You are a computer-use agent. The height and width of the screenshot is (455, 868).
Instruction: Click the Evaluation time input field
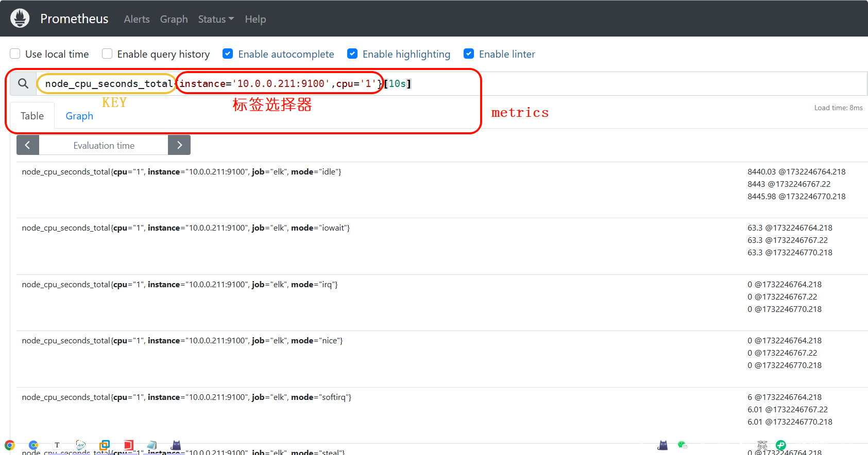tap(104, 145)
